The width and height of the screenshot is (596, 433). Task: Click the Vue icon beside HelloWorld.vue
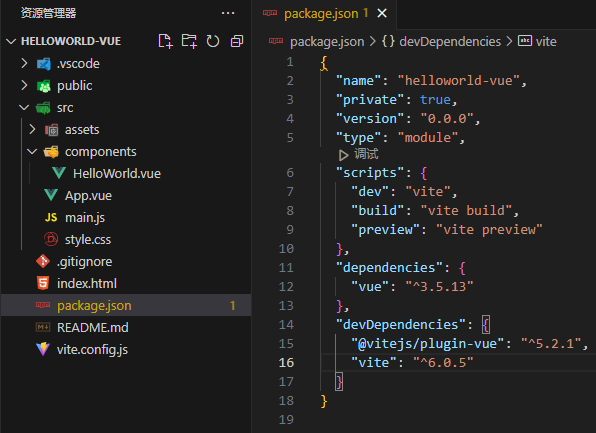59,173
